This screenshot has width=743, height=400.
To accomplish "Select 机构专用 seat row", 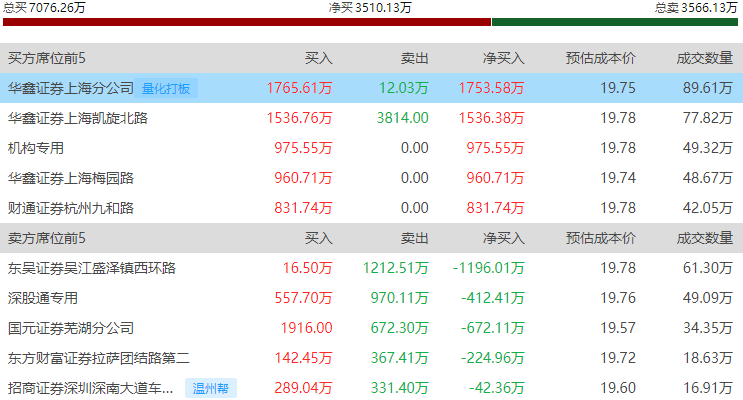I will 372,148.
